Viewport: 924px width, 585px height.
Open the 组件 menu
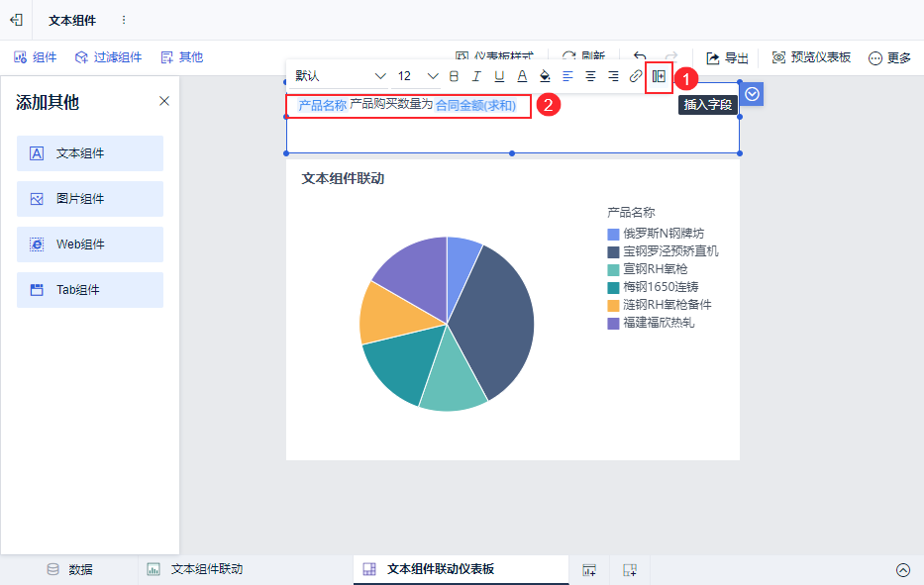(x=36, y=57)
